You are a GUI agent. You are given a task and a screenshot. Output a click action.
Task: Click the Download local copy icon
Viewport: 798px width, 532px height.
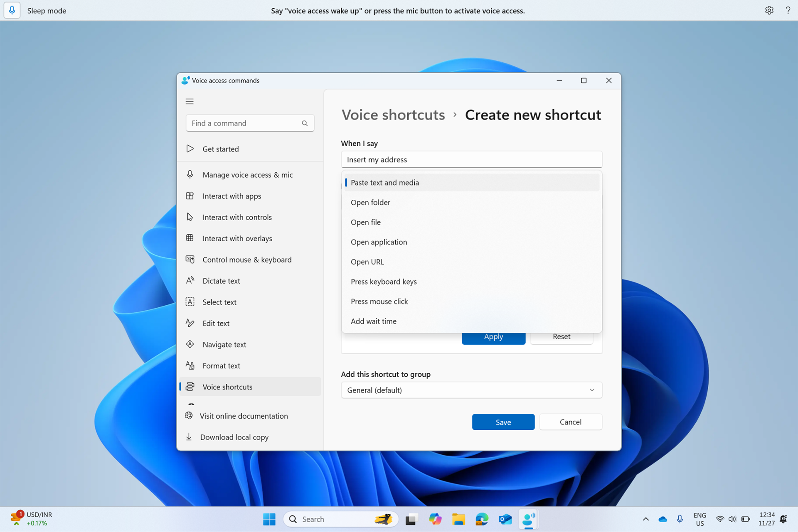(x=190, y=437)
